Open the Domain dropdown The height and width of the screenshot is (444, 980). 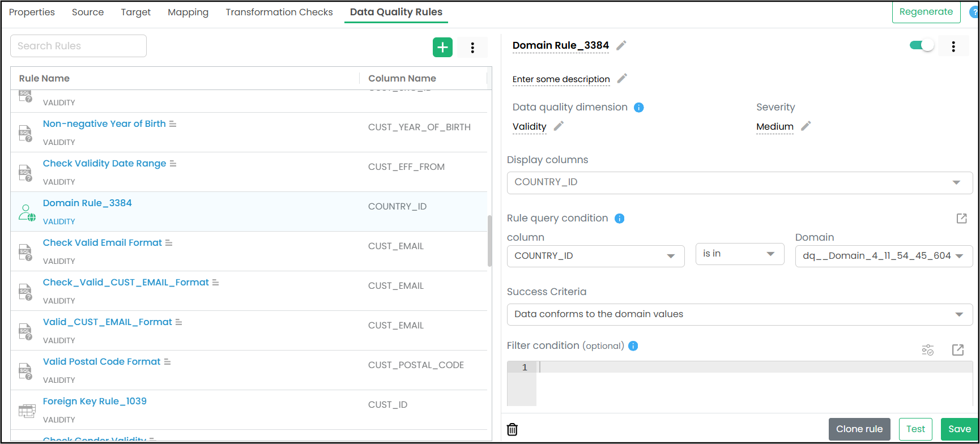point(884,256)
